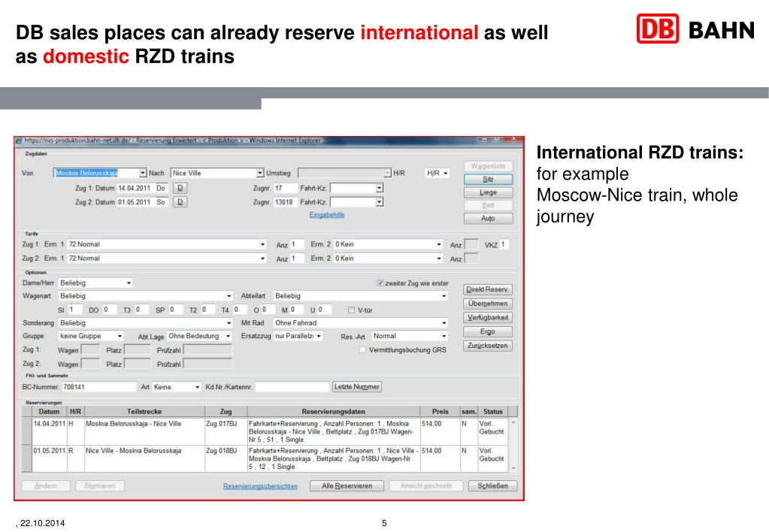
Task: Click the SP count field
Action: (174, 310)
